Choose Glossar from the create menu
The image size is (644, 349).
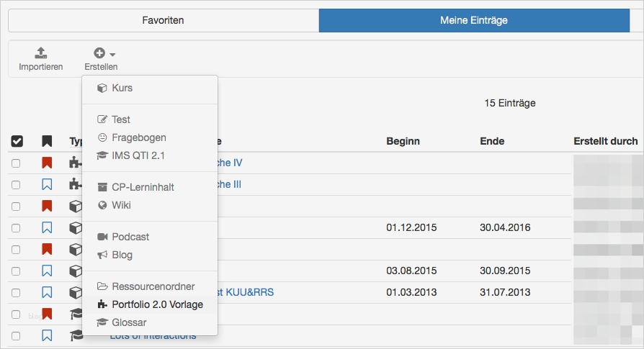tap(150, 322)
